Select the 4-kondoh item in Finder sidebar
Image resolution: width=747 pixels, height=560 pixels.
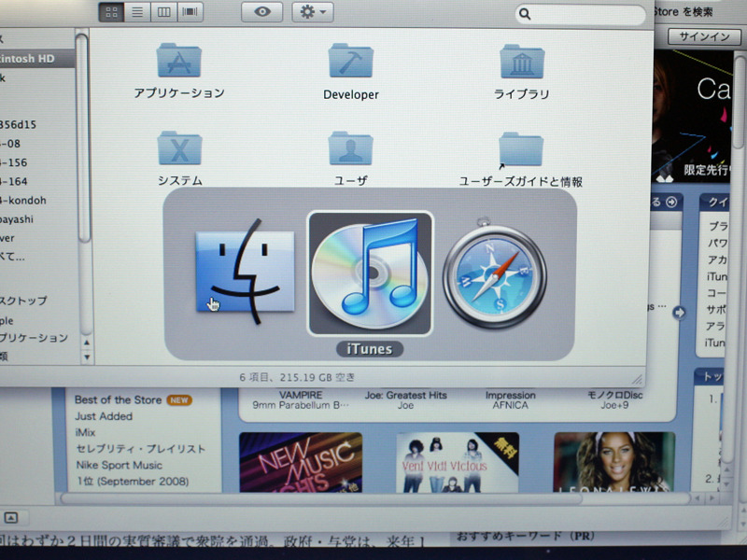[x=23, y=201]
